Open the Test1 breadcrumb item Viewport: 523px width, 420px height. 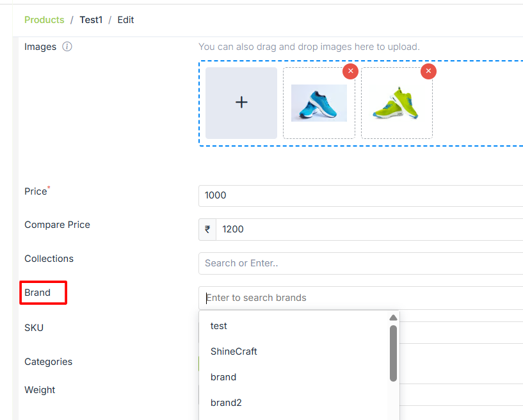(x=91, y=20)
